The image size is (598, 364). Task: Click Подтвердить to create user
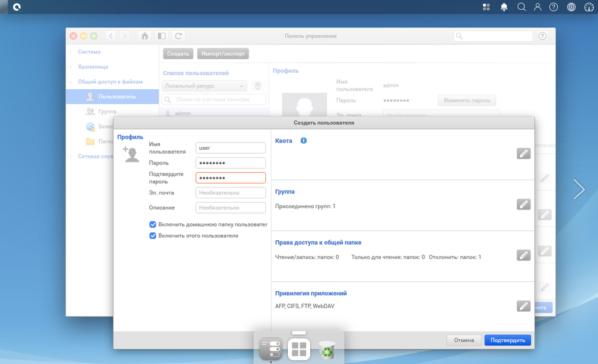click(508, 340)
